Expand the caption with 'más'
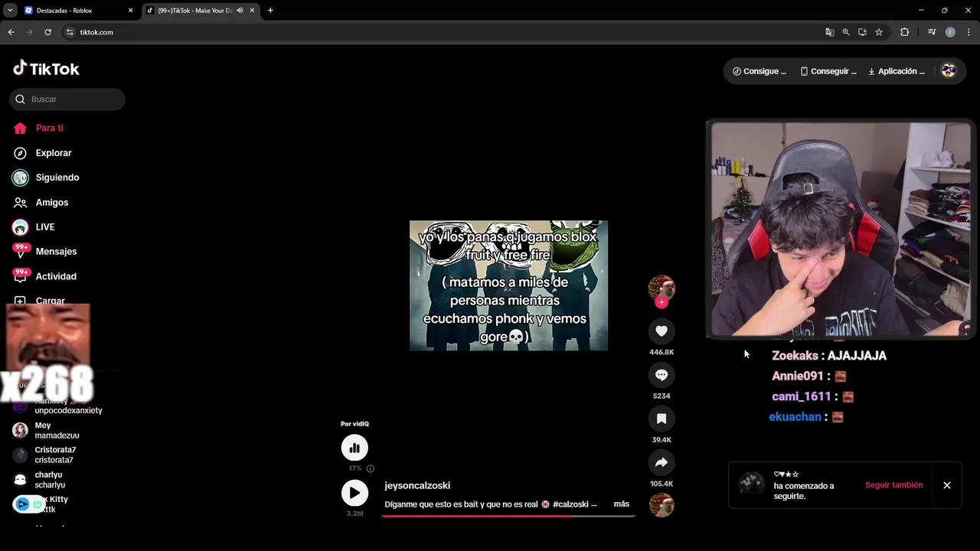 pyautogui.click(x=621, y=504)
